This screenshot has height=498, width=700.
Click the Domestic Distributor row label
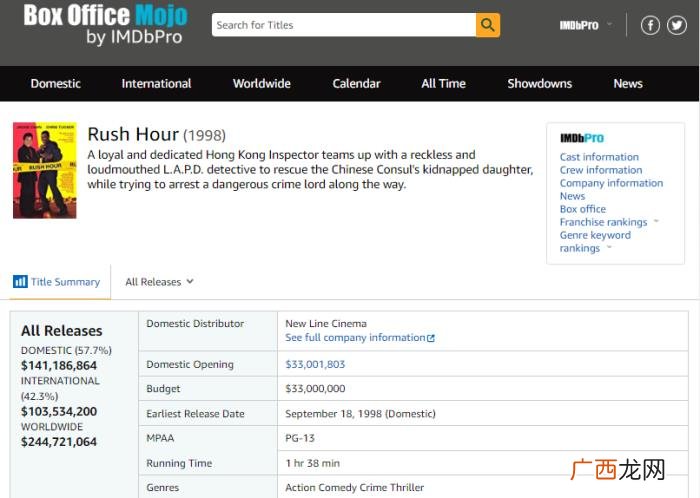(195, 324)
